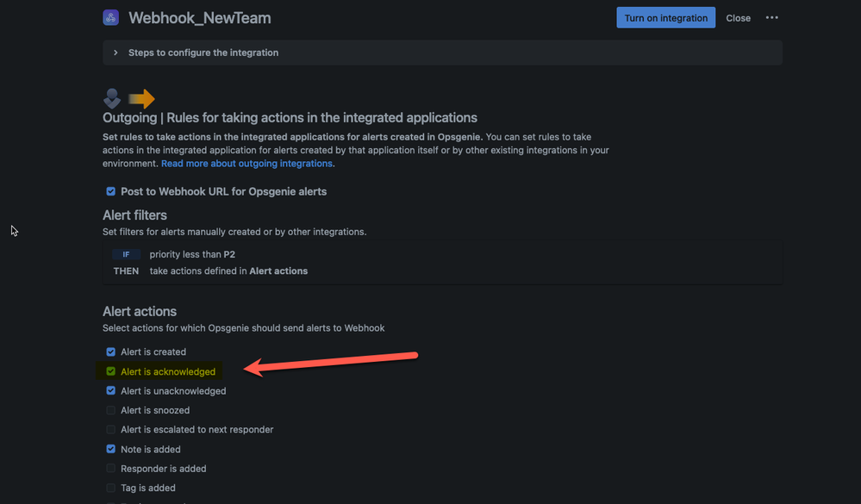Screen dimensions: 861x504
Task: Click the Alert filters heading
Action: pyautogui.click(x=134, y=215)
